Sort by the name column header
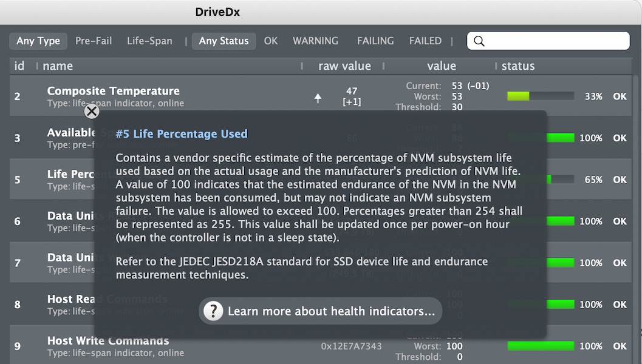The image size is (642, 364). pos(58,66)
